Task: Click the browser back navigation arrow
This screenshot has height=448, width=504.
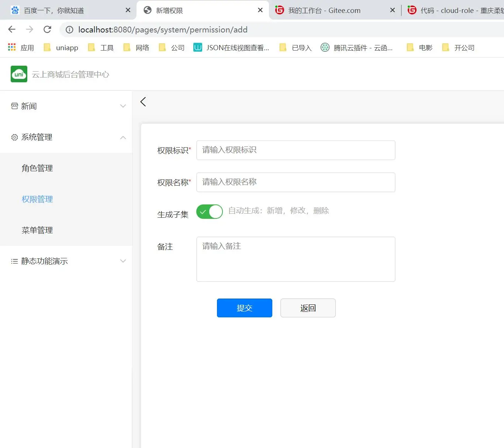Action: [x=12, y=30]
